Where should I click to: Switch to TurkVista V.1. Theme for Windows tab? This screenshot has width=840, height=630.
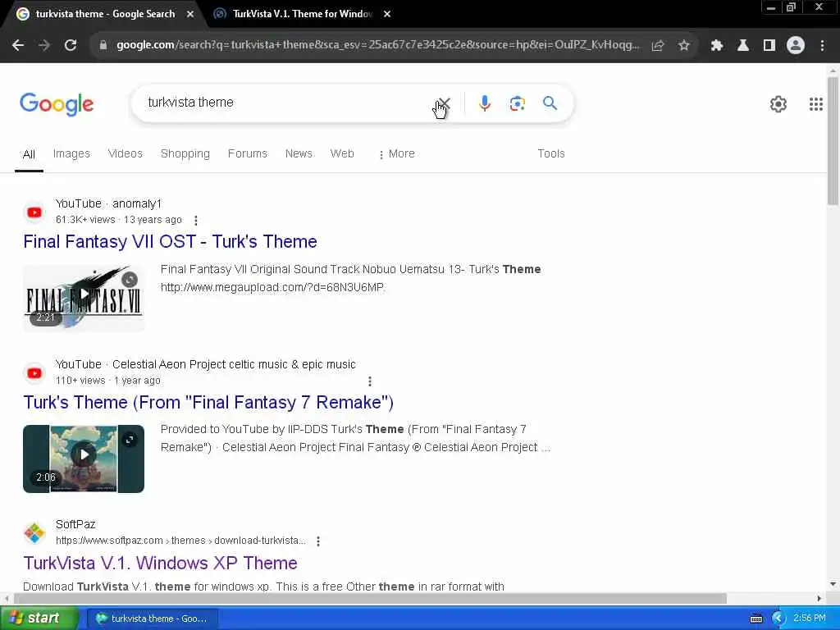tap(302, 15)
